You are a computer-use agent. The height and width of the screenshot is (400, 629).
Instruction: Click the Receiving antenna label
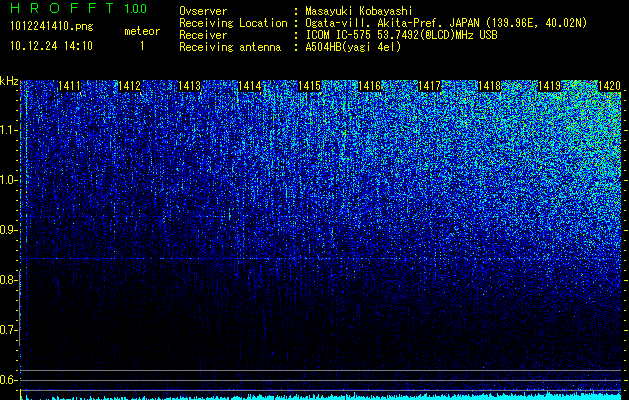(x=230, y=47)
